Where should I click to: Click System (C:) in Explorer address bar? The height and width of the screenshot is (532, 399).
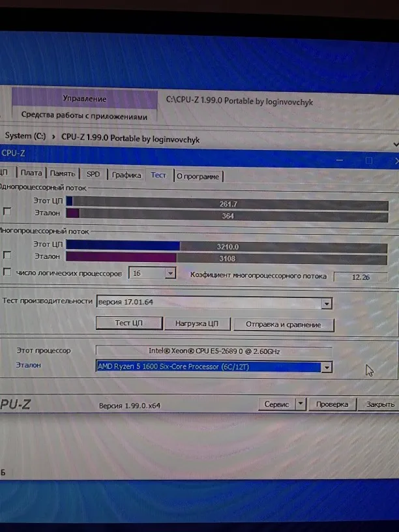pyautogui.click(x=25, y=136)
